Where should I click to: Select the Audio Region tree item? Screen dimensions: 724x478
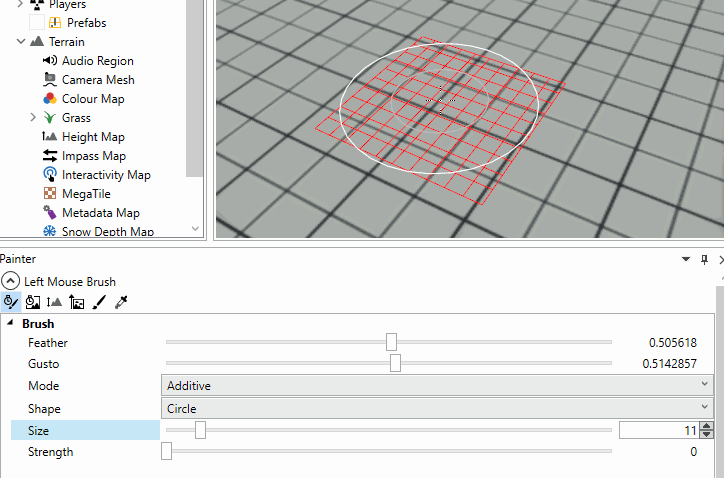(98, 61)
